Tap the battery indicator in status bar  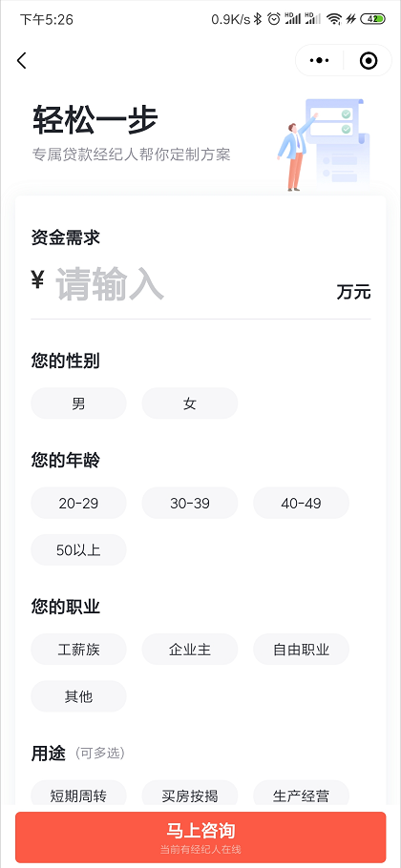372,19
